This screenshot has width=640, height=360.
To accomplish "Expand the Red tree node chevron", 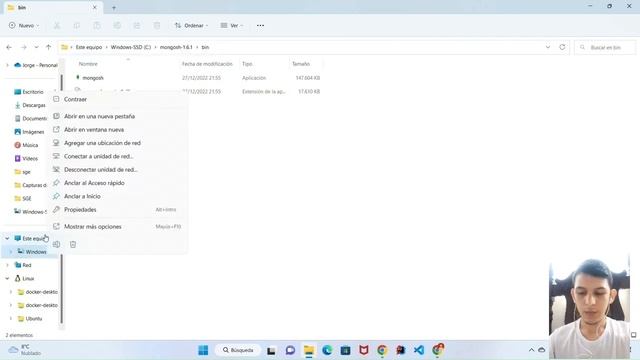I will 7,265.
